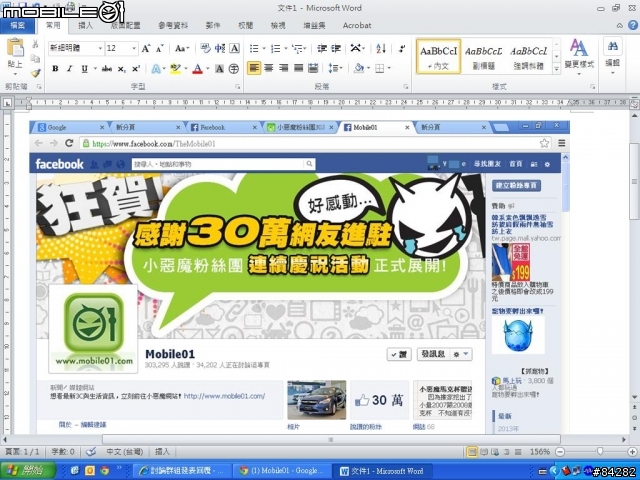Click the Grow Font icon
640x480 pixels.
[146, 49]
